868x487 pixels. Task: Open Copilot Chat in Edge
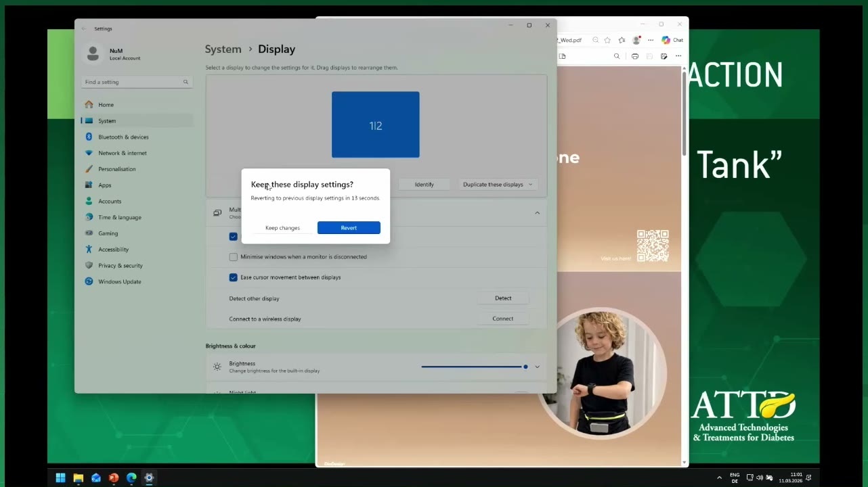click(672, 41)
